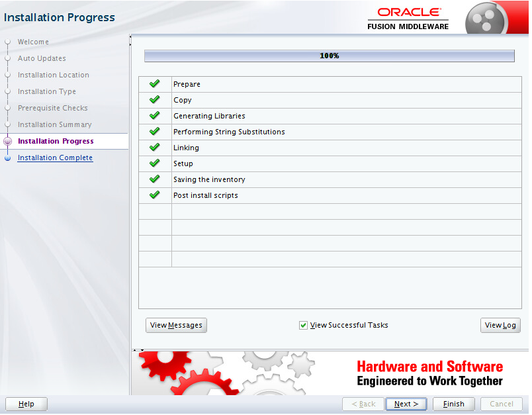Click the View Log button
Viewport: 532px width, 415px height.
click(500, 325)
